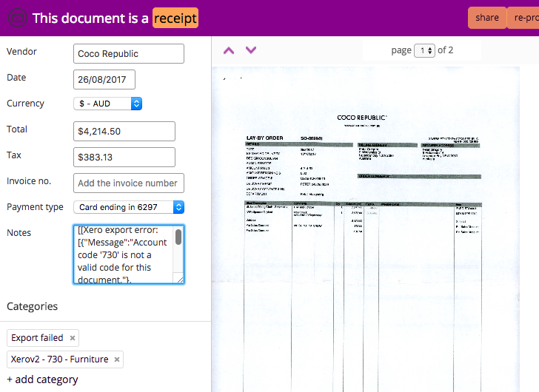539x392 pixels.
Task: Click the 'Xerov2 - 730 - Furniture' label text
Action: (59, 359)
